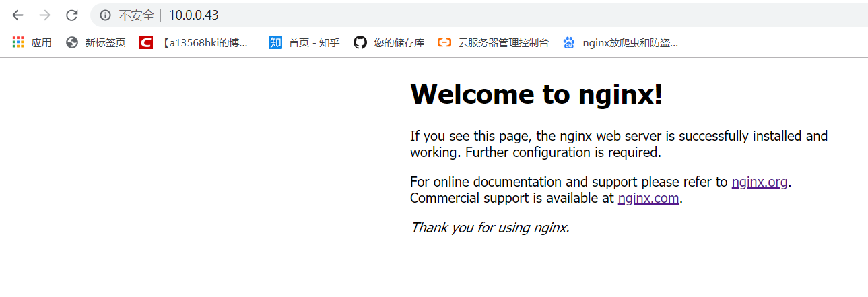Click the 不安全 security warning label
Screen dimensions: 868x297
pos(136,15)
